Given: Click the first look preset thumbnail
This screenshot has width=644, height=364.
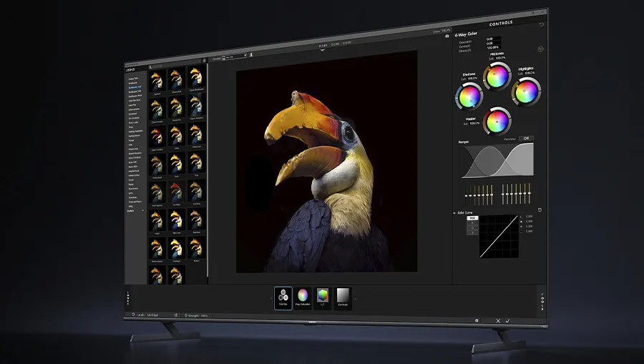Looking at the screenshot, I should pyautogui.click(x=157, y=79).
